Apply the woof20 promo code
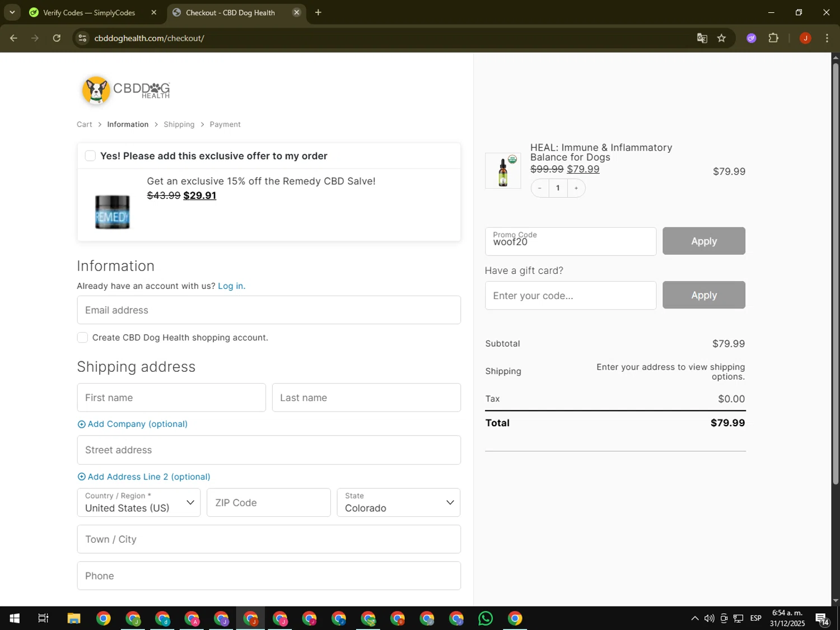Viewport: 840px width, 630px height. coord(704,241)
